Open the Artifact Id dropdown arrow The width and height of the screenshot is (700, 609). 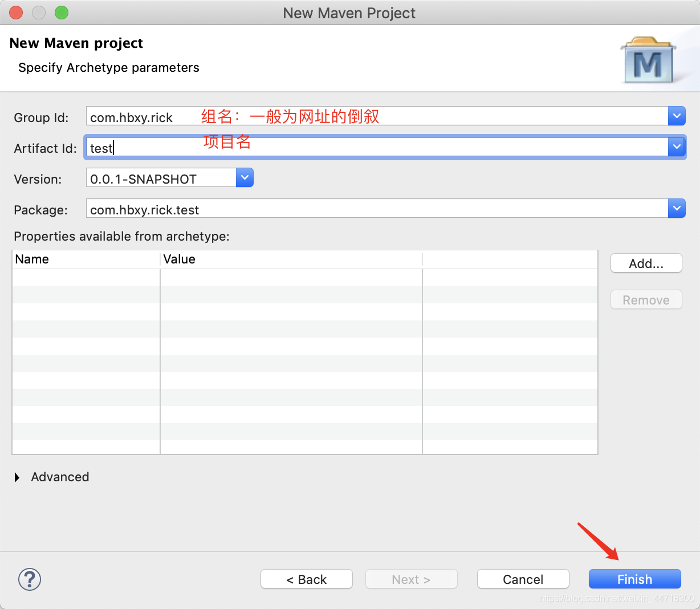point(677,147)
